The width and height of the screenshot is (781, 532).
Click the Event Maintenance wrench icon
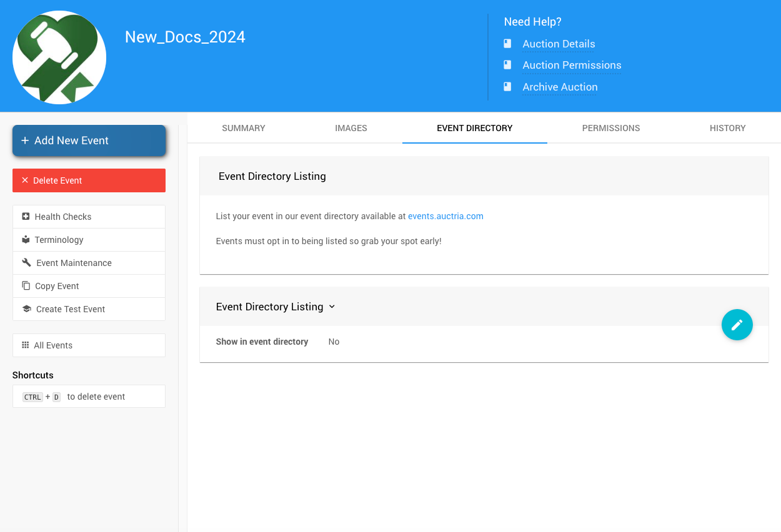pyautogui.click(x=26, y=263)
